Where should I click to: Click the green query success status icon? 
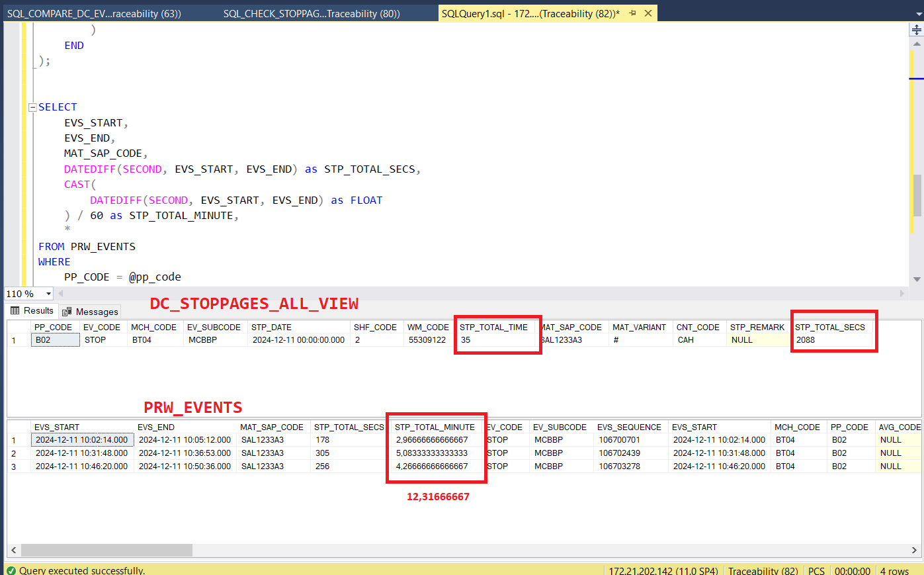(x=11, y=570)
